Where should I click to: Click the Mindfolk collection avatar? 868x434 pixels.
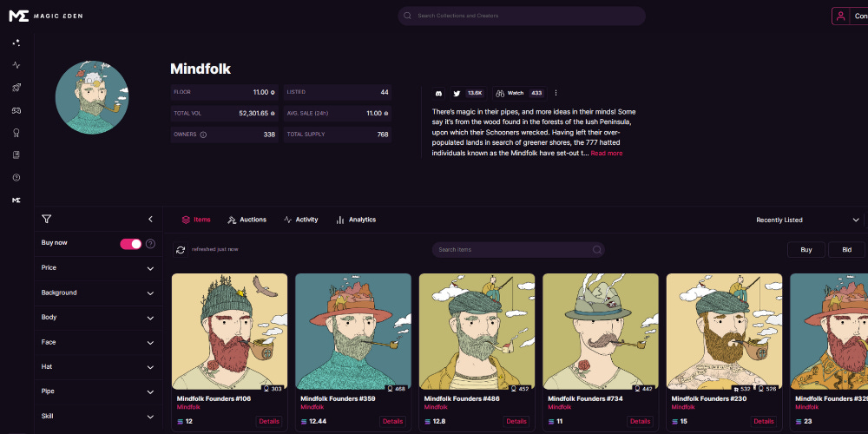[92, 97]
